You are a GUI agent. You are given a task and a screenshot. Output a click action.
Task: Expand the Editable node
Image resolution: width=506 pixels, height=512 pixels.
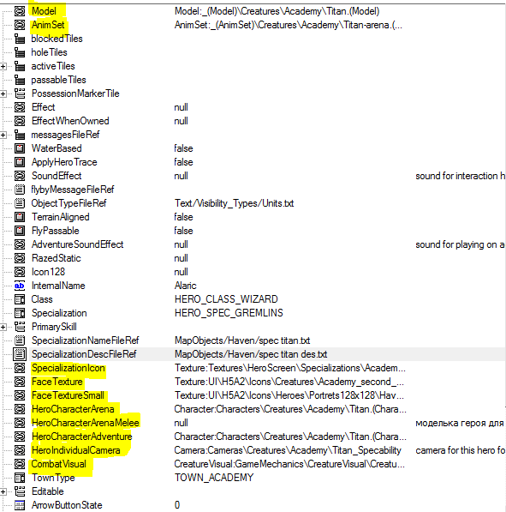[3, 491]
